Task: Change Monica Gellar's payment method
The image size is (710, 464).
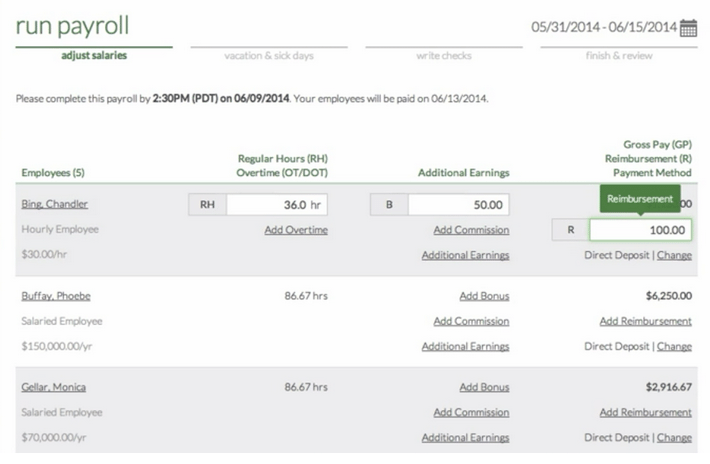Action: (674, 438)
